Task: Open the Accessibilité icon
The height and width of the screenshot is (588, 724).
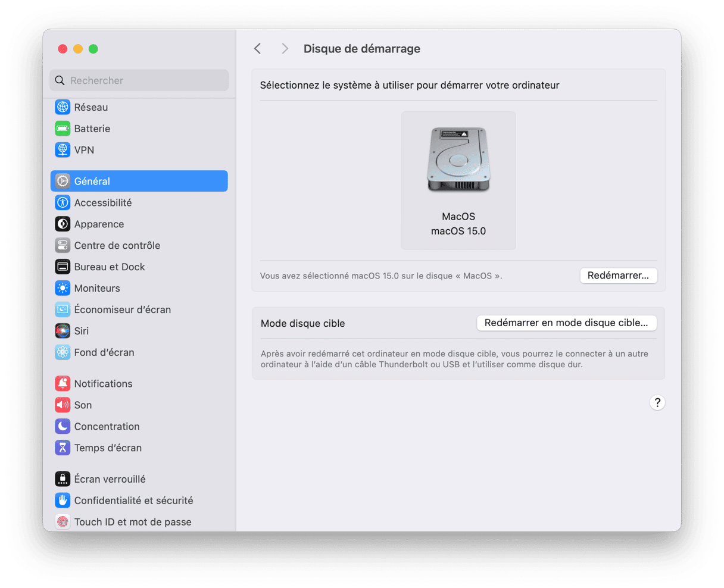Action: [63, 202]
